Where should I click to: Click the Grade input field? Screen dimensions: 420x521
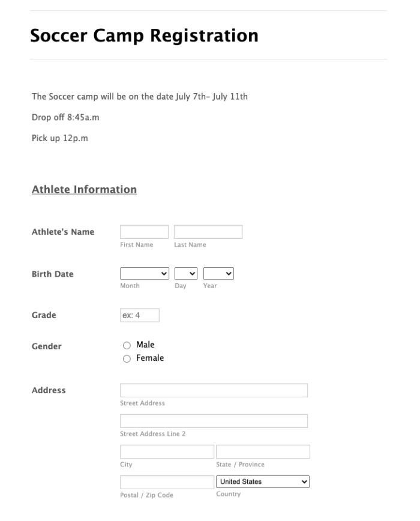pos(140,315)
